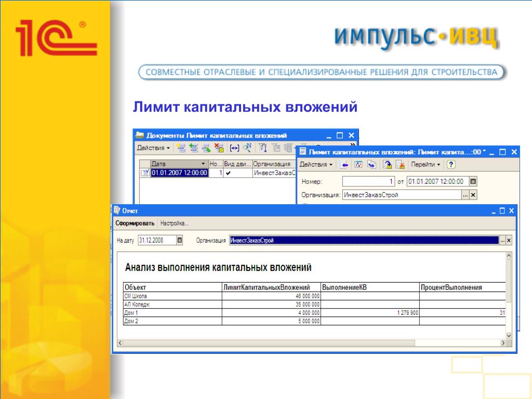This screenshot has width=532, height=399.
Task: Click the Дата column header sort arrow
Action: tap(203, 164)
